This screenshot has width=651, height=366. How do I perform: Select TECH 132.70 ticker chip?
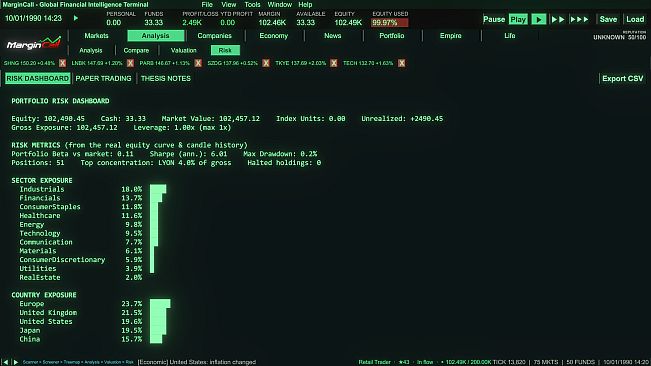click(368, 63)
